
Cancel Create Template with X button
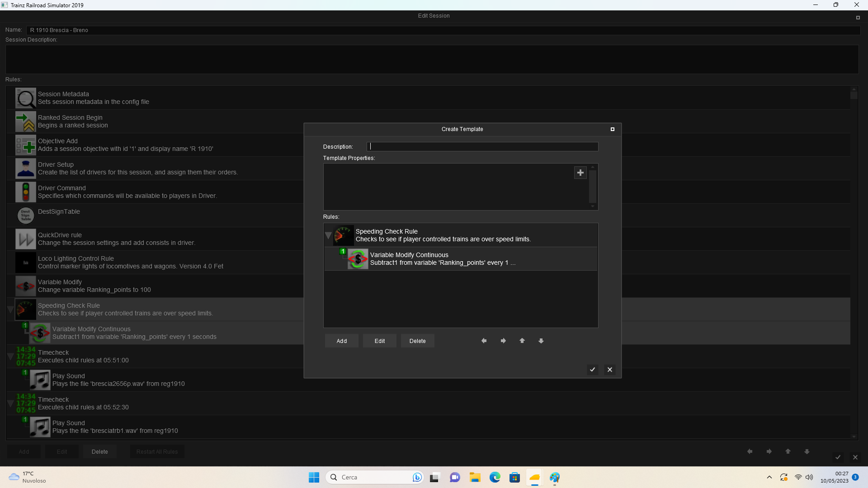click(610, 370)
